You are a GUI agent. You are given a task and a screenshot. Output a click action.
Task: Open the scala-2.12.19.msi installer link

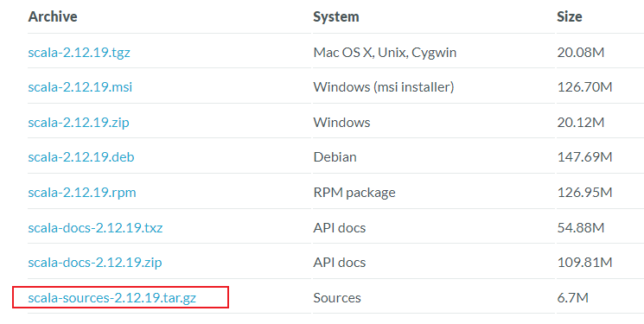click(80, 87)
